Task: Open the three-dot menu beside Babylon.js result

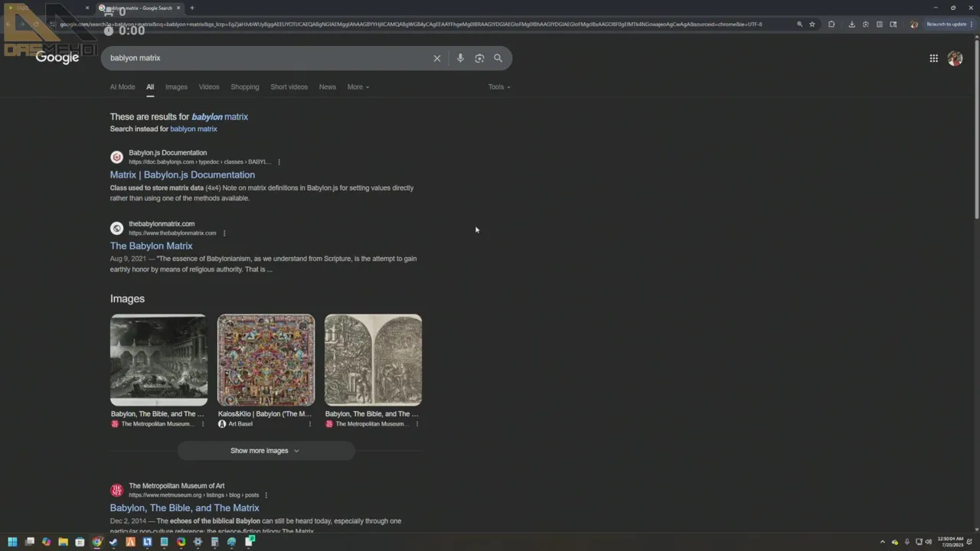Action: [x=279, y=162]
